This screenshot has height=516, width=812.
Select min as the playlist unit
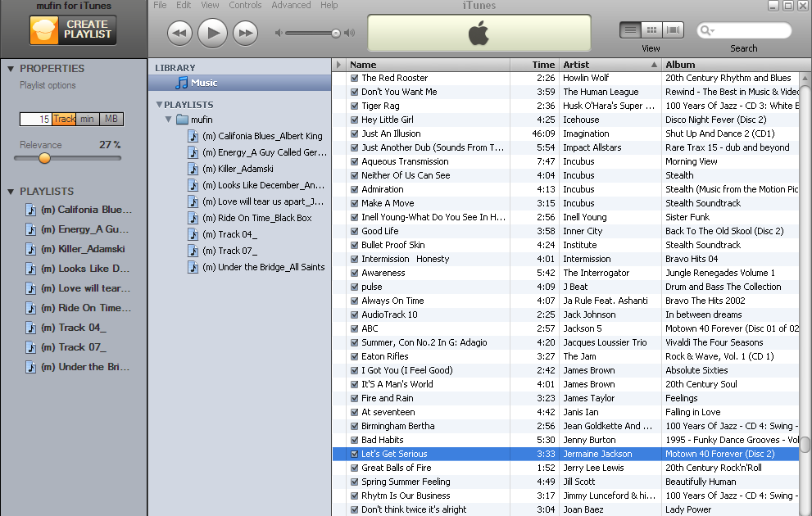[x=87, y=119]
